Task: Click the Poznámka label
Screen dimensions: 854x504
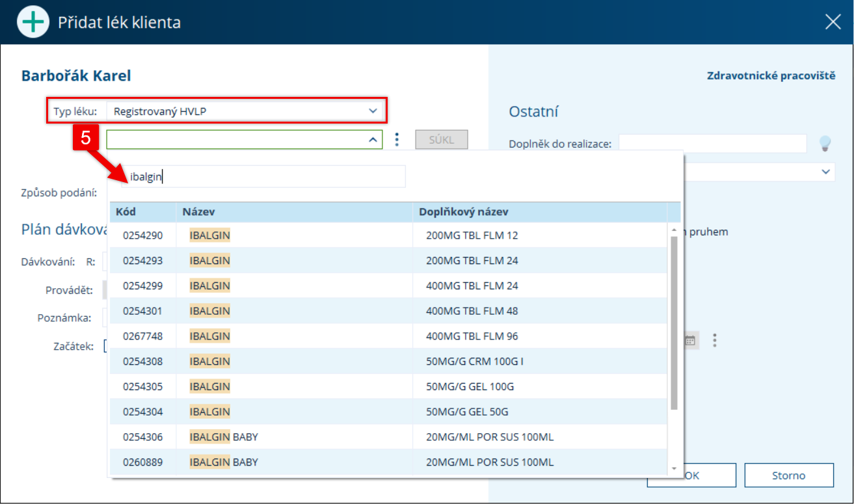Action: [x=64, y=318]
